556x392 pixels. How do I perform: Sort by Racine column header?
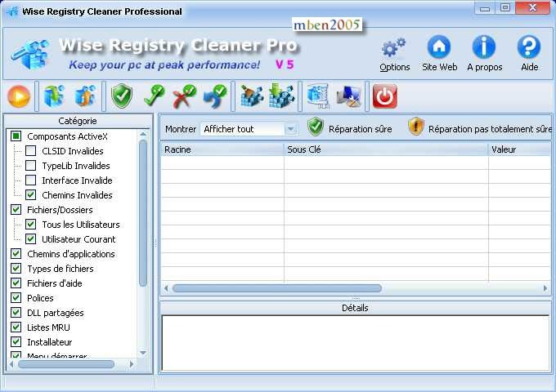tap(222, 149)
